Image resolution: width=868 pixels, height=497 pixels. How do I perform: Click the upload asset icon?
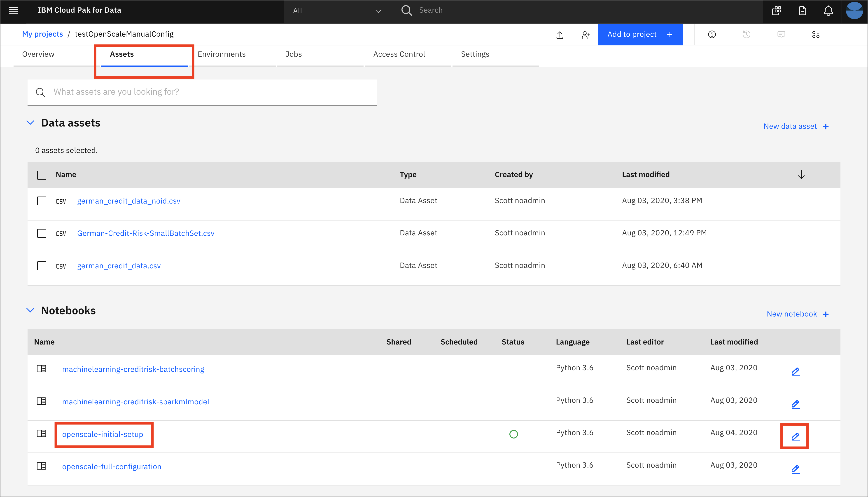click(560, 35)
